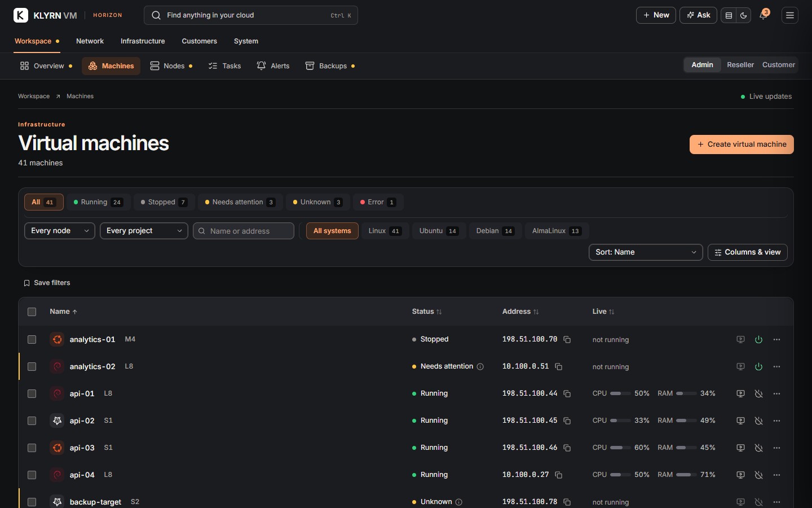The height and width of the screenshot is (508, 812).
Task: Check the analytics-01 row checkbox
Action: [32, 340]
